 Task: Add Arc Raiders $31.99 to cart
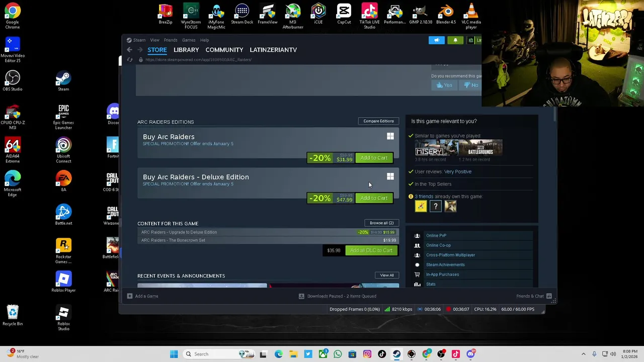374,158
